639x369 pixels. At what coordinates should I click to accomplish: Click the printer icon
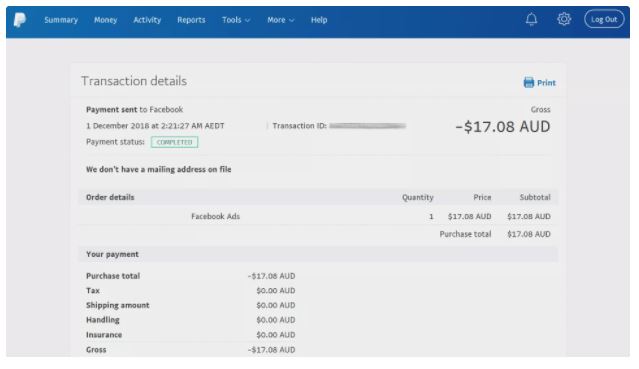529,83
